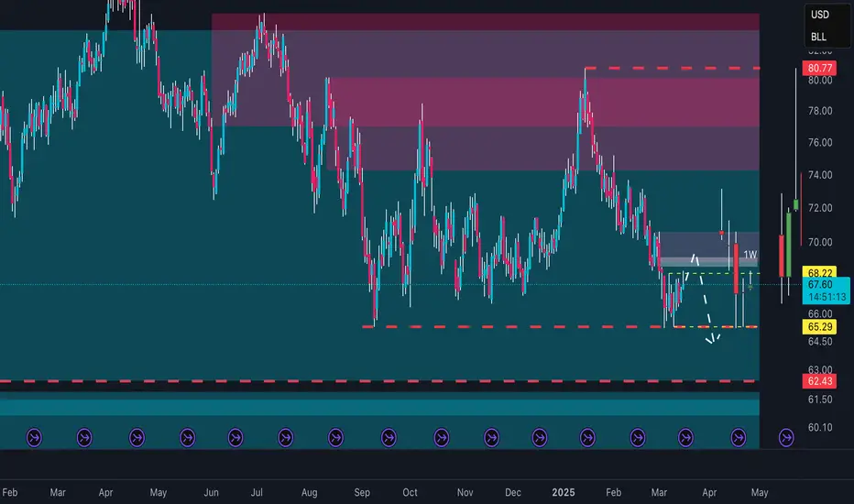Open the event marker between Jul and Aug
Screen dimensions: 854x504
(x=285, y=437)
